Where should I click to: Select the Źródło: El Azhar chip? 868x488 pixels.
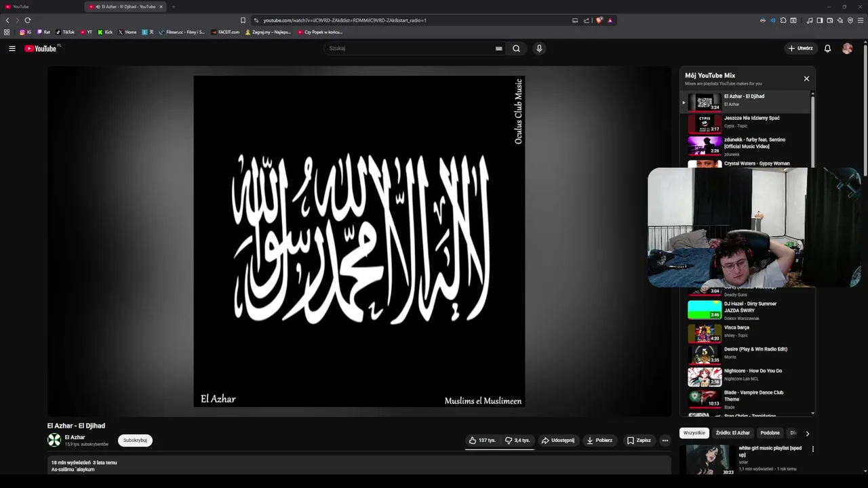pos(733,433)
